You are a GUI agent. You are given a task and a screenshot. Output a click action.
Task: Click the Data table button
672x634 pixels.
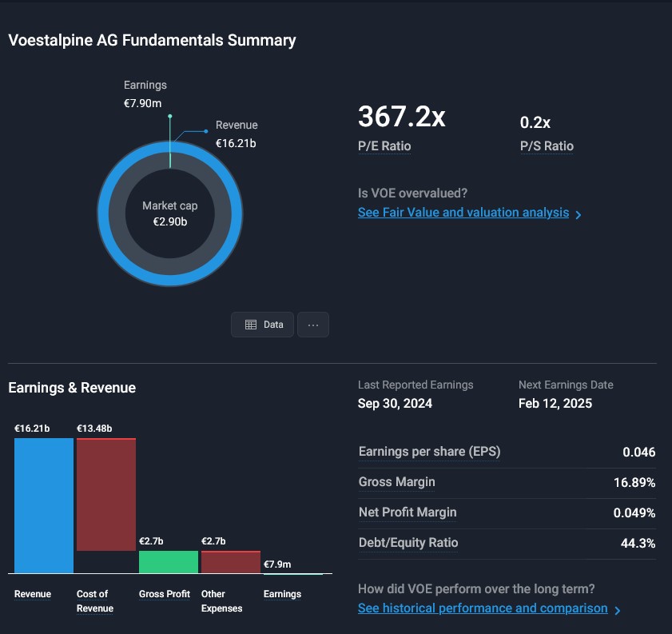coord(263,325)
